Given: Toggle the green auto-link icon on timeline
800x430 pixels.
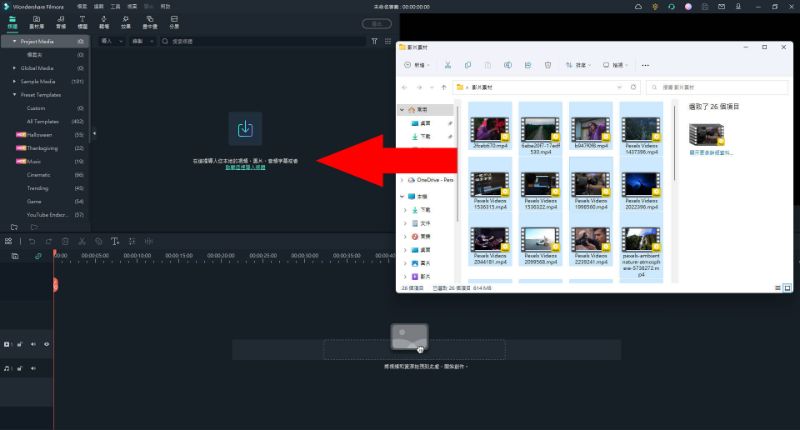Looking at the screenshot, I should 38,256.
